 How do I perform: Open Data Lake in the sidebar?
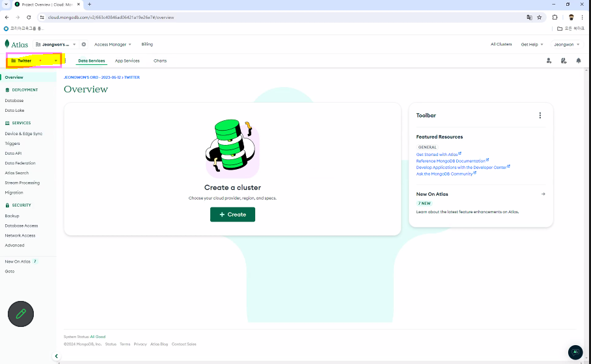pos(14,110)
